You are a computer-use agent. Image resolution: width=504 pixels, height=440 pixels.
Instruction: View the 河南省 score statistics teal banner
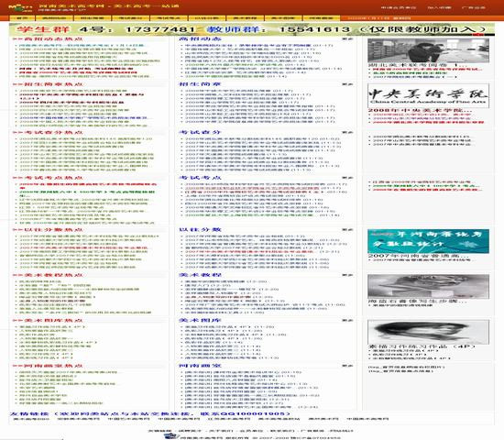click(429, 241)
